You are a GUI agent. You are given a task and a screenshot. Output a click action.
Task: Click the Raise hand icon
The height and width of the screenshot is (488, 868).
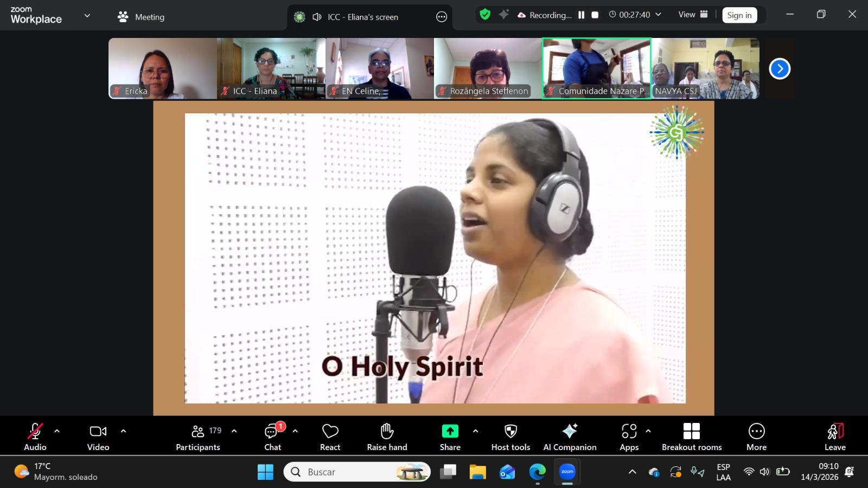tap(387, 436)
